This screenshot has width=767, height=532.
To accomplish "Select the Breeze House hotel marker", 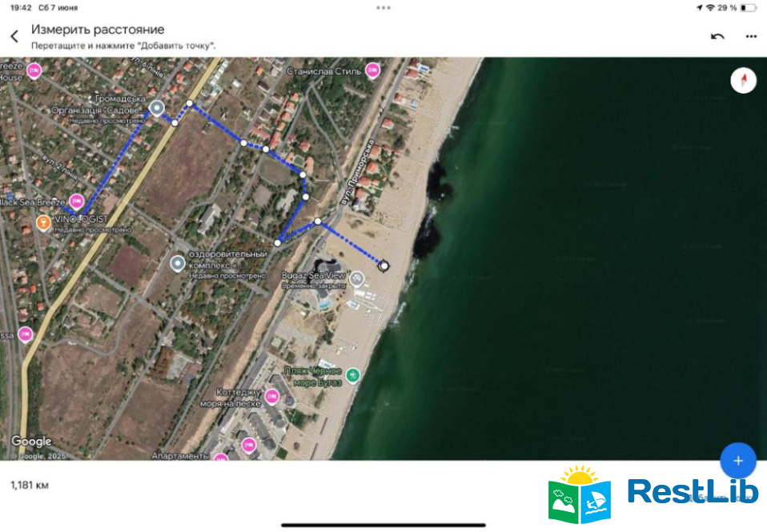I will tap(34, 71).
